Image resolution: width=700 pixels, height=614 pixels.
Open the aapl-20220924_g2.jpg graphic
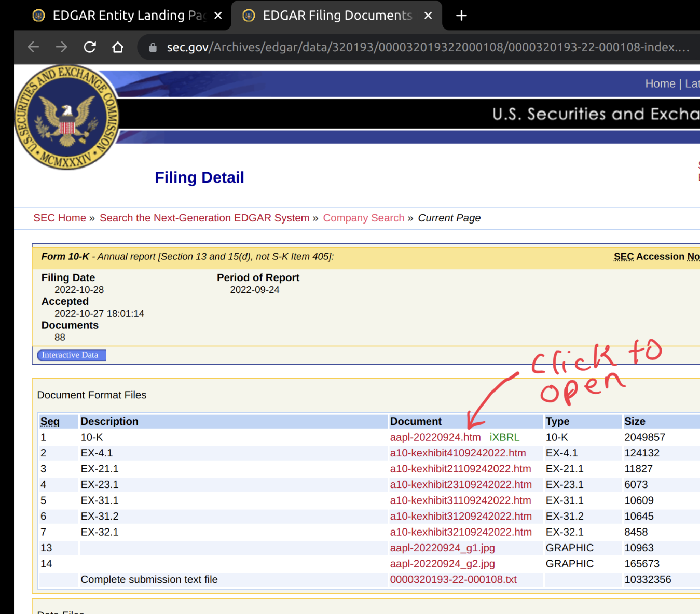pos(442,564)
